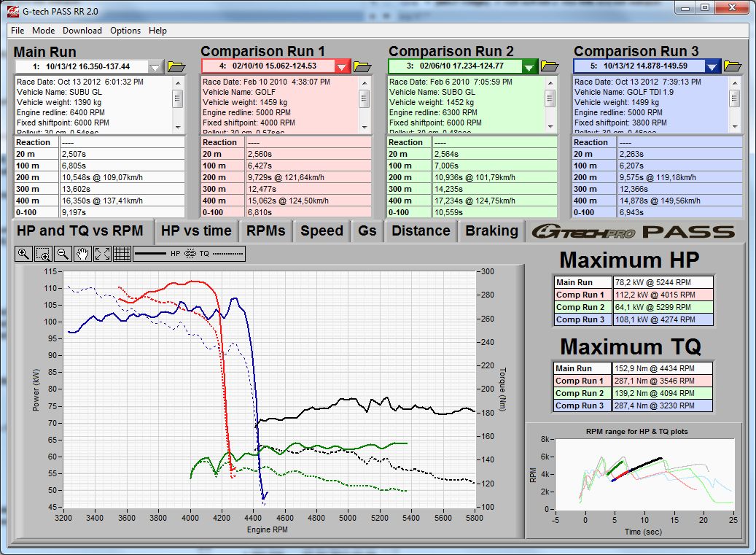Open the File menu
756x555 pixels.
tap(17, 31)
